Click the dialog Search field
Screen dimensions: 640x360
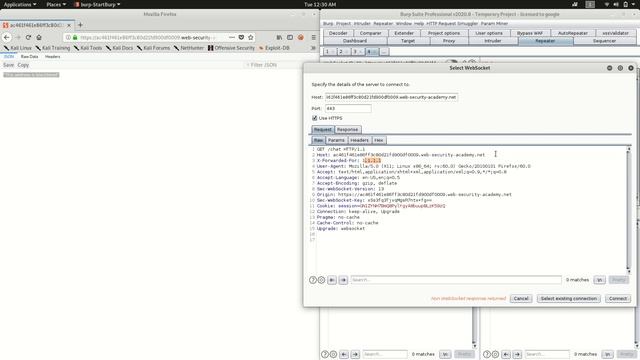point(456,280)
